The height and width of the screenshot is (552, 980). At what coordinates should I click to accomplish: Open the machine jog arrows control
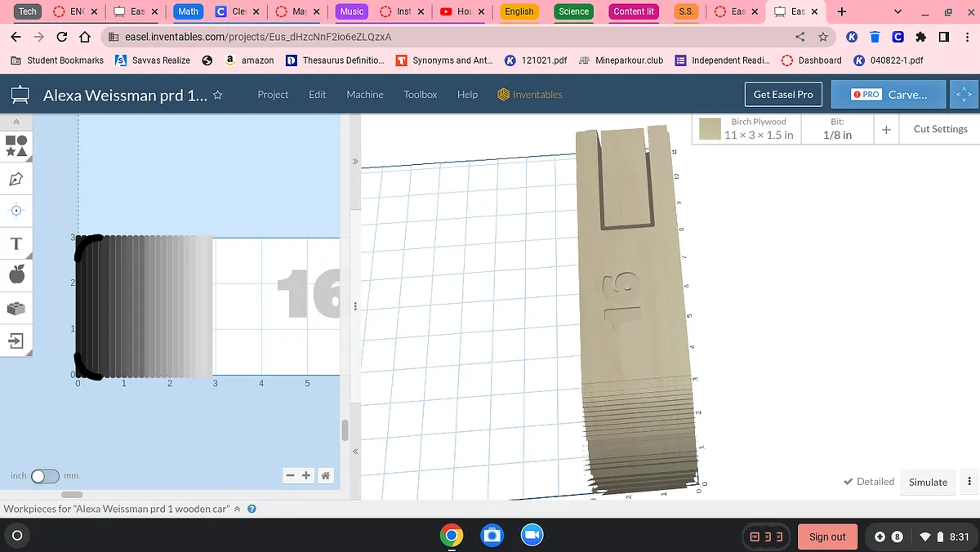(964, 95)
